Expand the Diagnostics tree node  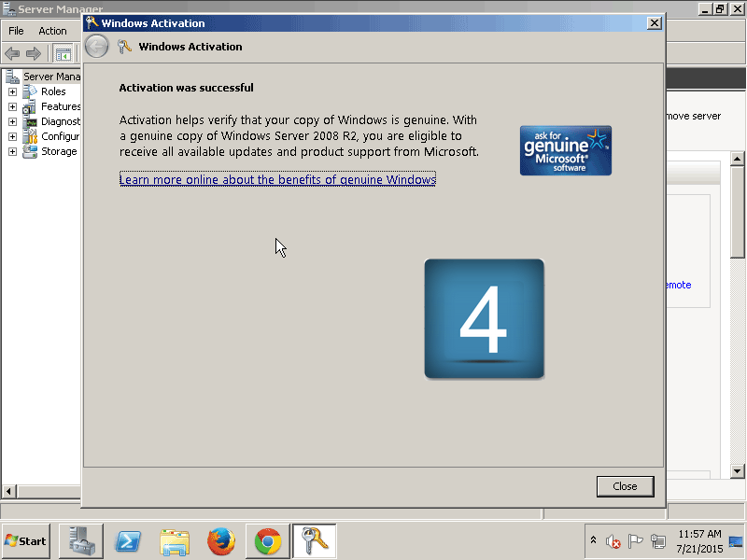coord(12,121)
